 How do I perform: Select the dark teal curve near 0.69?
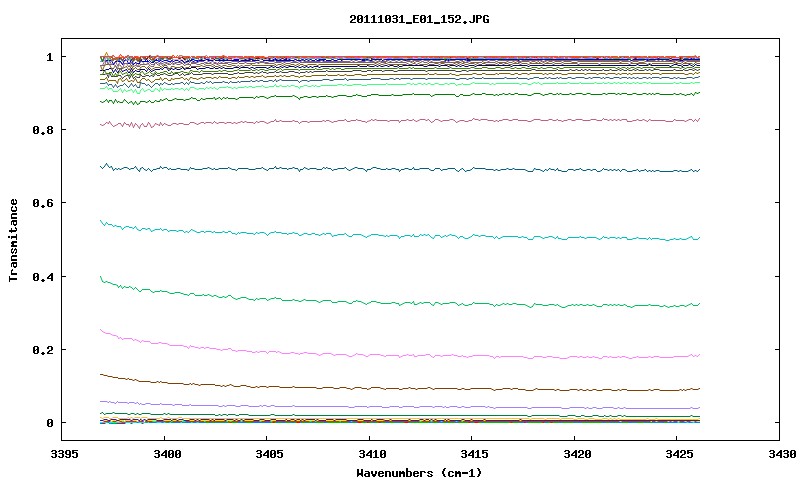tap(398, 168)
